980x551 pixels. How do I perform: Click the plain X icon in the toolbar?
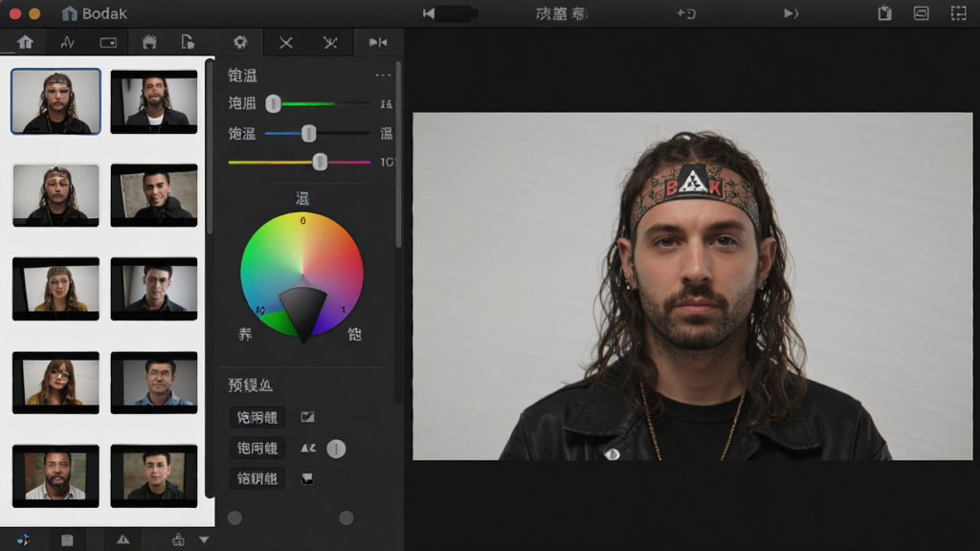[285, 42]
